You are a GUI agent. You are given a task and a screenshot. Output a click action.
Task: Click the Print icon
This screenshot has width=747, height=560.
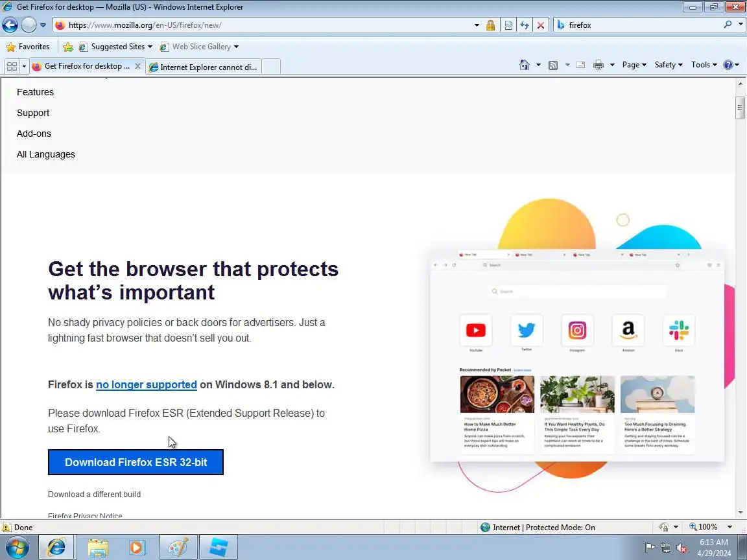click(x=599, y=65)
